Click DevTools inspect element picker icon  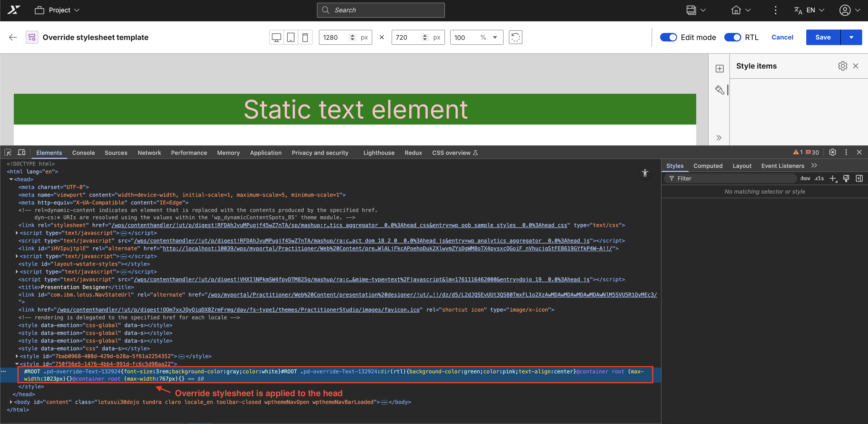(8, 153)
